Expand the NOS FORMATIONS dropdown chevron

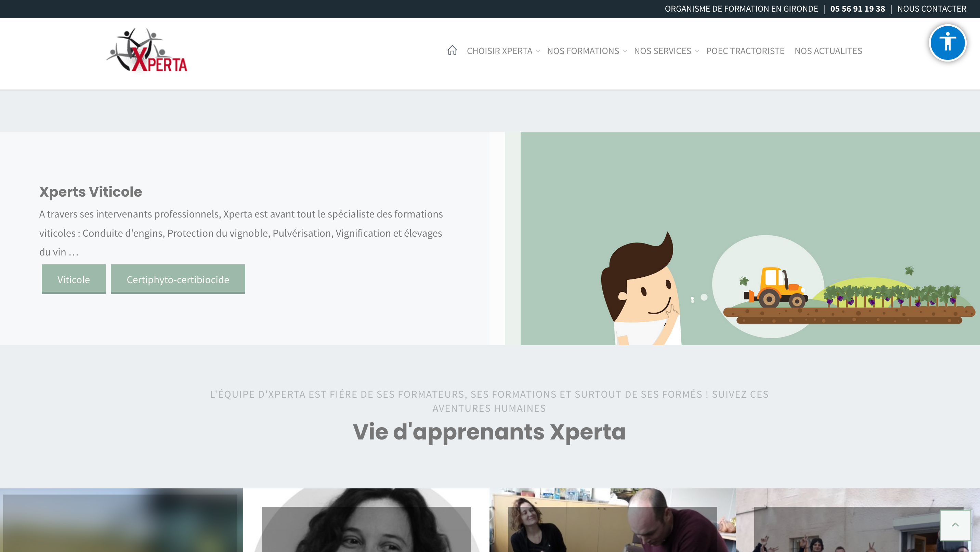625,51
